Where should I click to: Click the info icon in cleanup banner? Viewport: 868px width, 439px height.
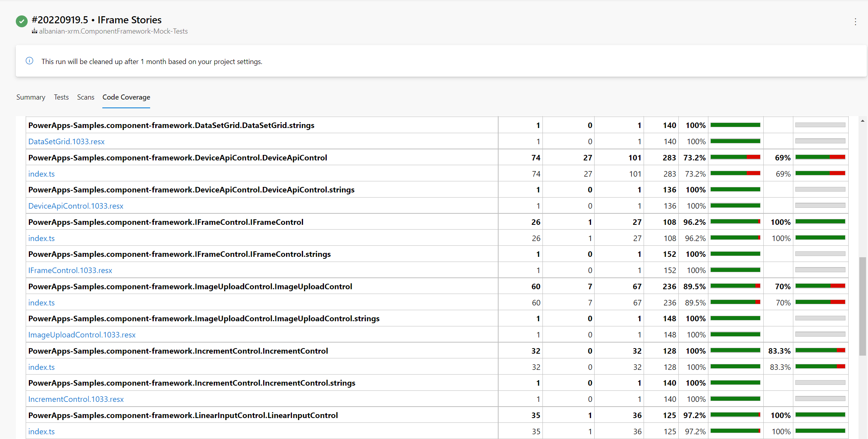(x=30, y=61)
